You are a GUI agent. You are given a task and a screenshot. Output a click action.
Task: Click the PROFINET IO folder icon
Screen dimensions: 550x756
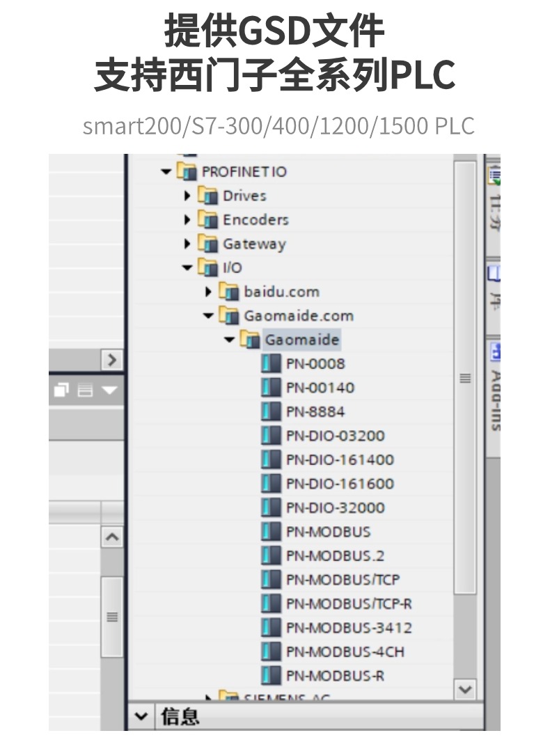[x=187, y=171]
